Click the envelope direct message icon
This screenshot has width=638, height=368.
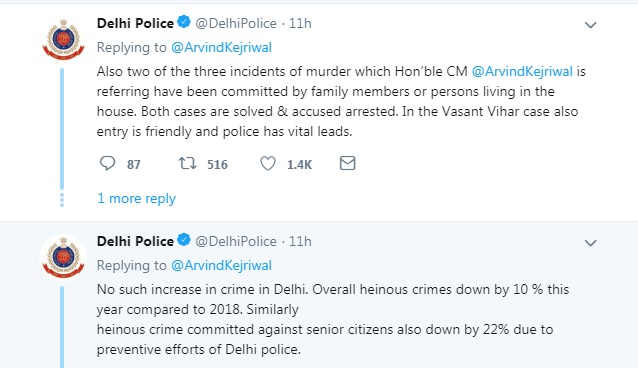[x=347, y=163]
